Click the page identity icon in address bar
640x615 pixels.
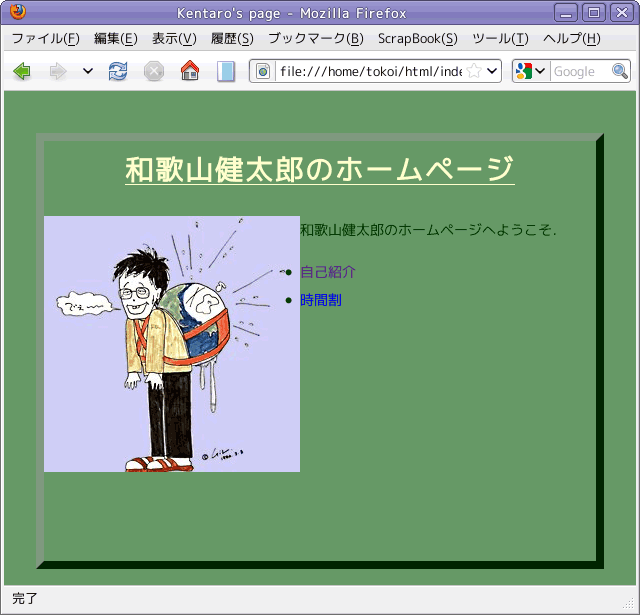(x=264, y=71)
